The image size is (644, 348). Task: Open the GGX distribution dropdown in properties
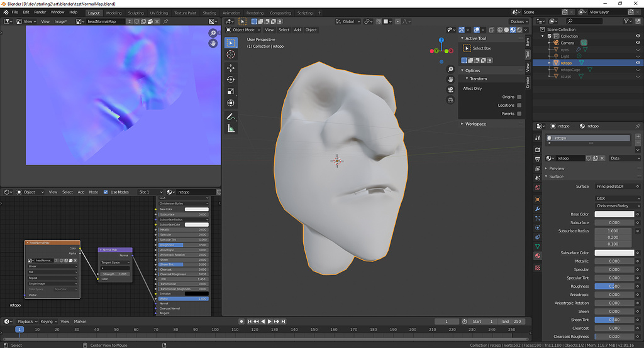point(618,198)
